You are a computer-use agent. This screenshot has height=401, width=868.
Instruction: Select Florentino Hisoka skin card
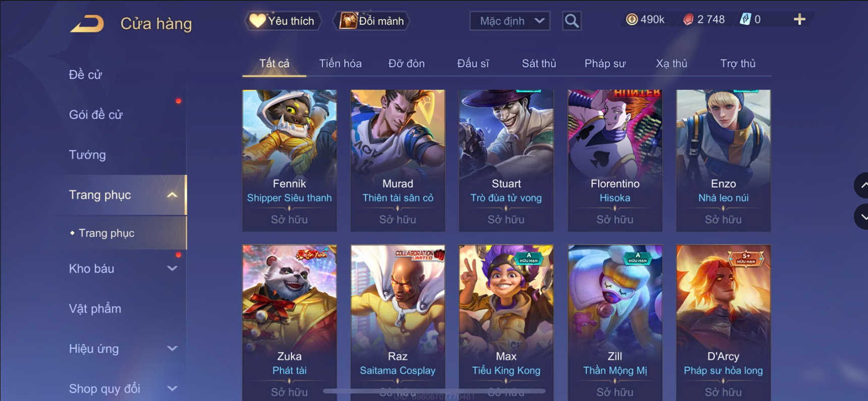click(x=615, y=161)
